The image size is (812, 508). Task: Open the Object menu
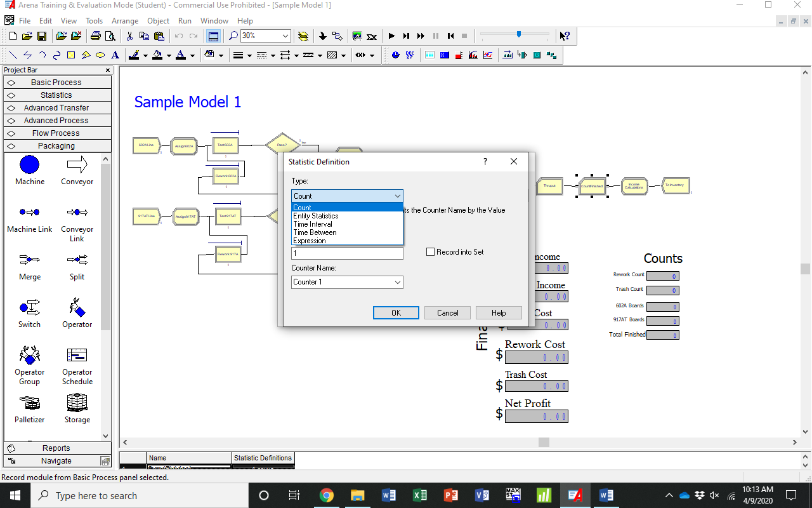[x=158, y=21]
